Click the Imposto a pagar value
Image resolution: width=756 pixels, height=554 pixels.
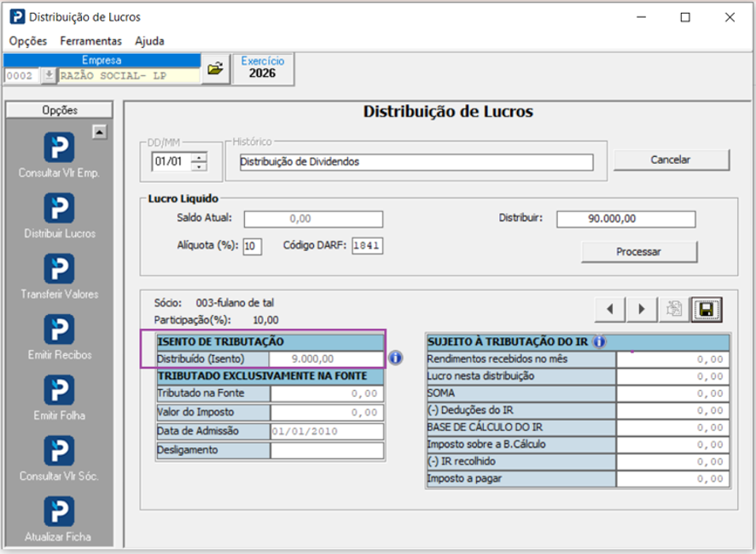(x=673, y=479)
